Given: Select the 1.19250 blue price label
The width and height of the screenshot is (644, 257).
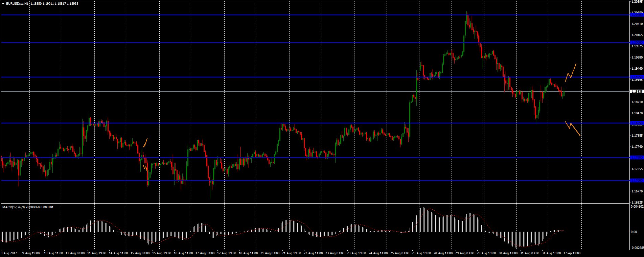Looking at the screenshot, I should (x=637, y=77).
